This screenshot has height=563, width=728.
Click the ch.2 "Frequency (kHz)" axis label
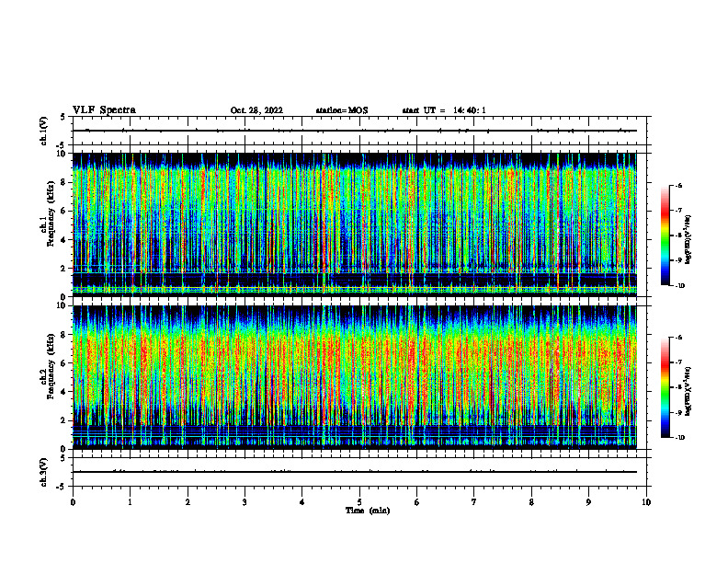pos(51,366)
